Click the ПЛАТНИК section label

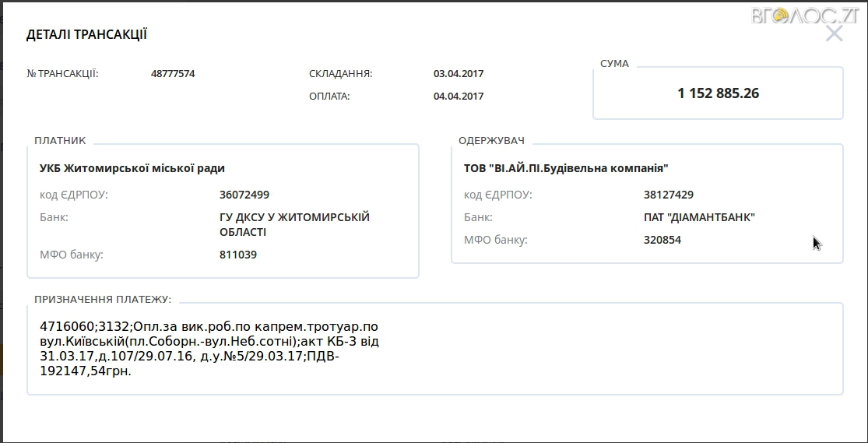pos(60,141)
